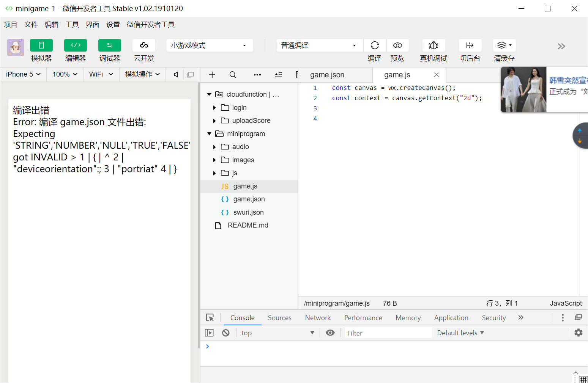Open the Network tab in devtools

pyautogui.click(x=318, y=318)
